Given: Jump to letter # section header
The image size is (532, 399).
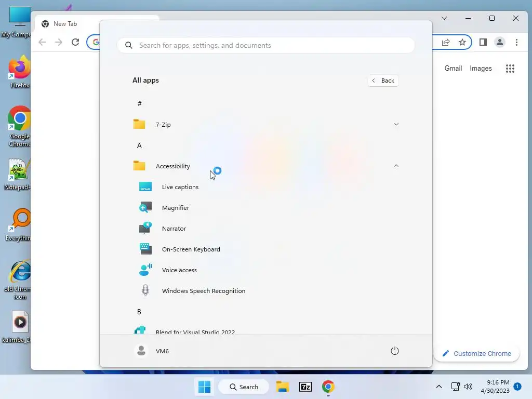Looking at the screenshot, I should pyautogui.click(x=139, y=103).
